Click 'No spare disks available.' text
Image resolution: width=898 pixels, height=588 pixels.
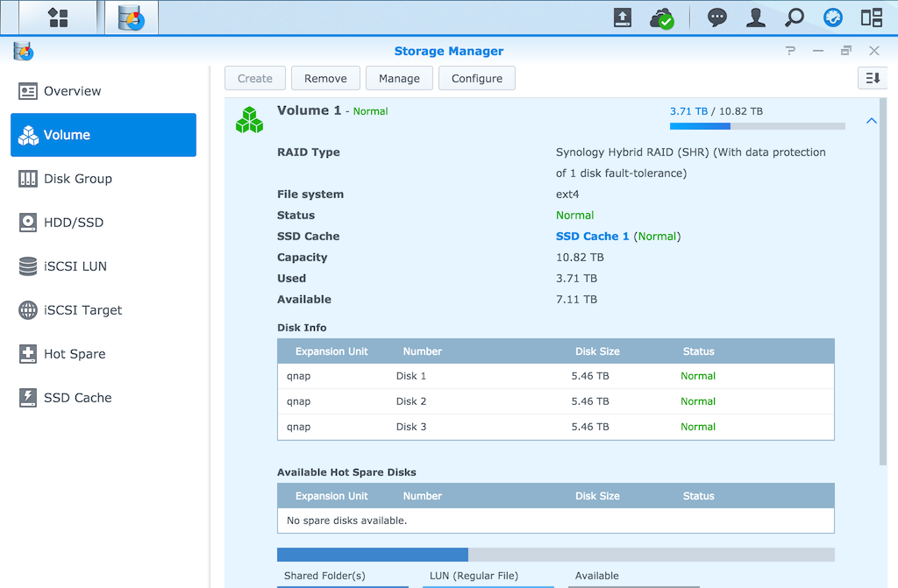346,521
